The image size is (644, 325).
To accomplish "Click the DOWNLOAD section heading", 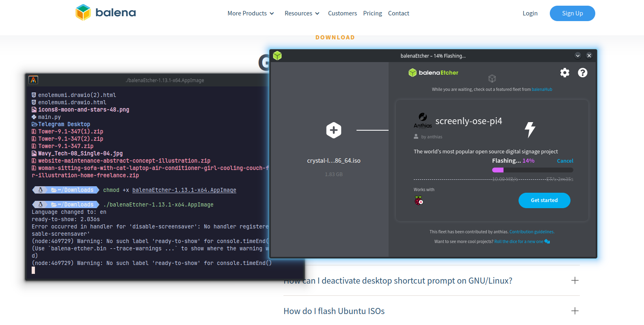I will tap(335, 37).
